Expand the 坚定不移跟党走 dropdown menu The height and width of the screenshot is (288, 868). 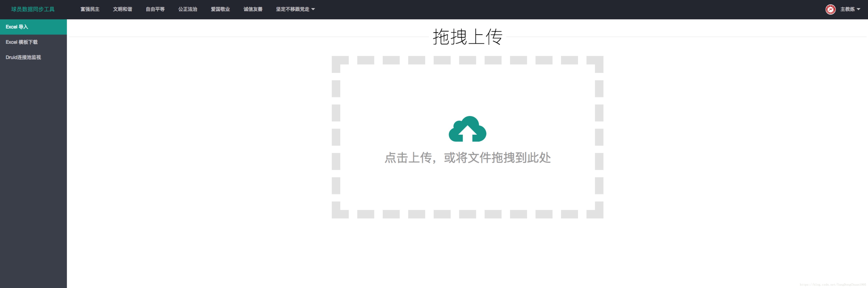pyautogui.click(x=295, y=9)
